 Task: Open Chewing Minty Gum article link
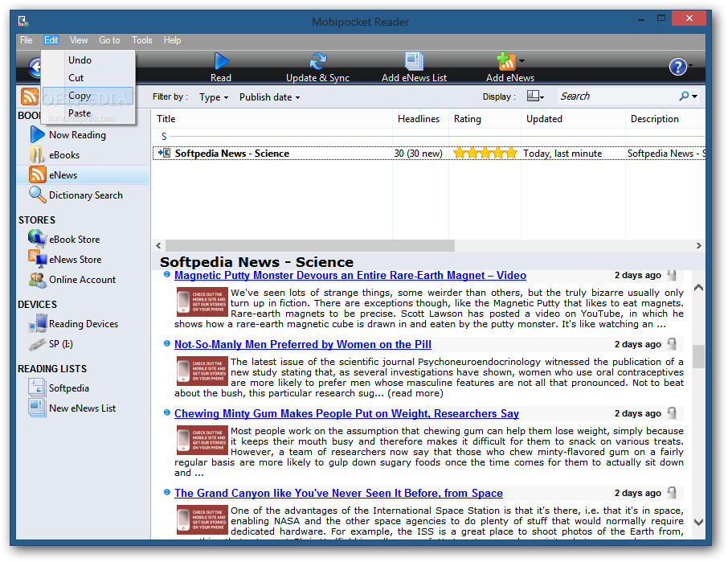tap(346, 413)
